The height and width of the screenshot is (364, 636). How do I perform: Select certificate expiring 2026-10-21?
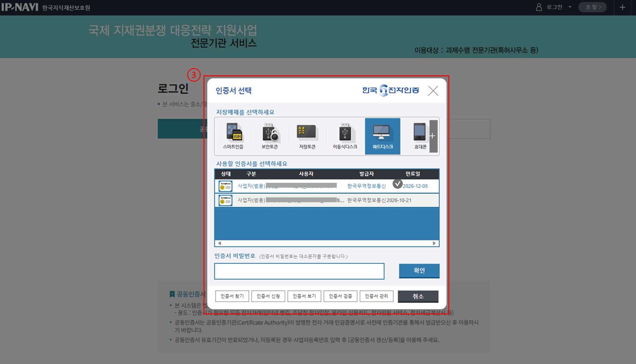(x=327, y=200)
